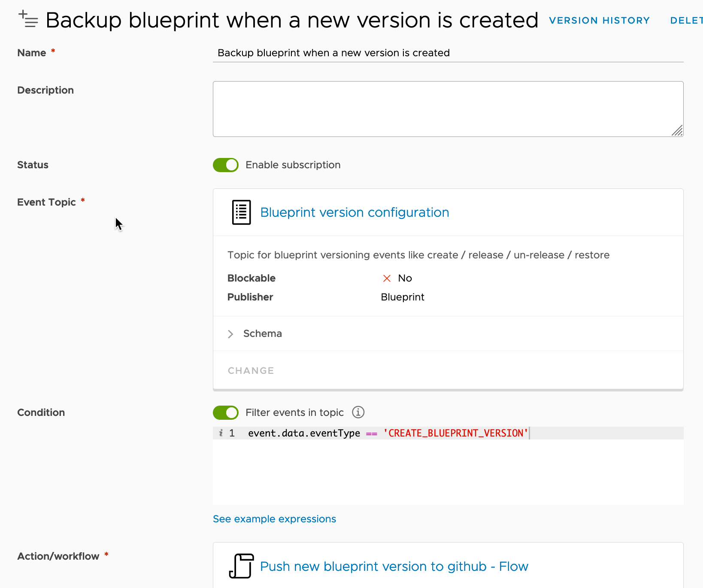The height and width of the screenshot is (588, 703).
Task: Click CHANGE to pick another event topic
Action: 251,370
